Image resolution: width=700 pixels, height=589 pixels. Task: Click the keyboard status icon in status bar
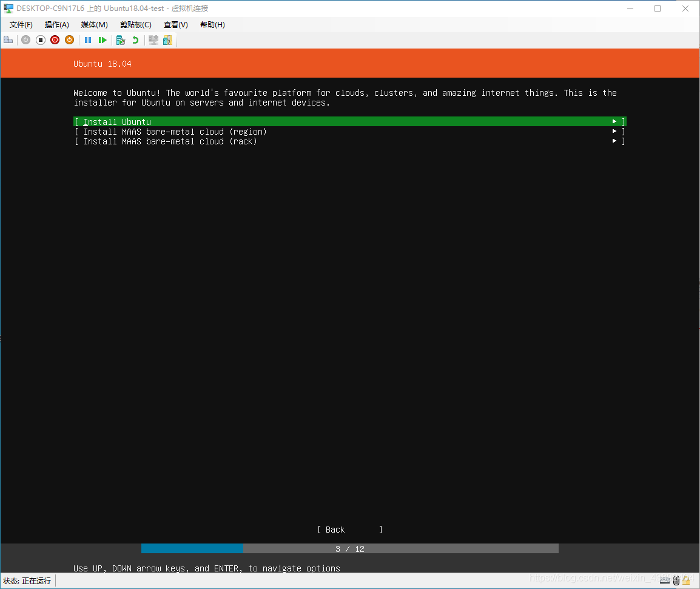coord(665,581)
